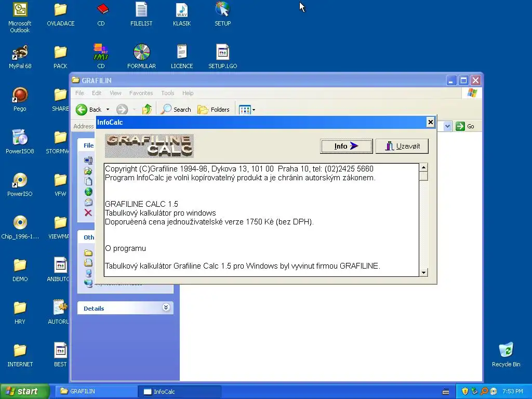Open the View menu in GRAFILIN window
Viewport: 532px width, 399px height.
point(115,93)
